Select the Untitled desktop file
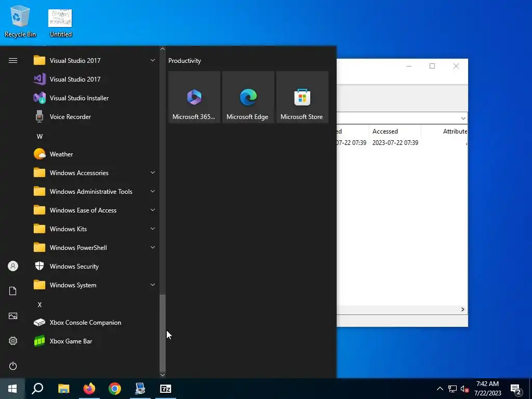 coord(60,23)
